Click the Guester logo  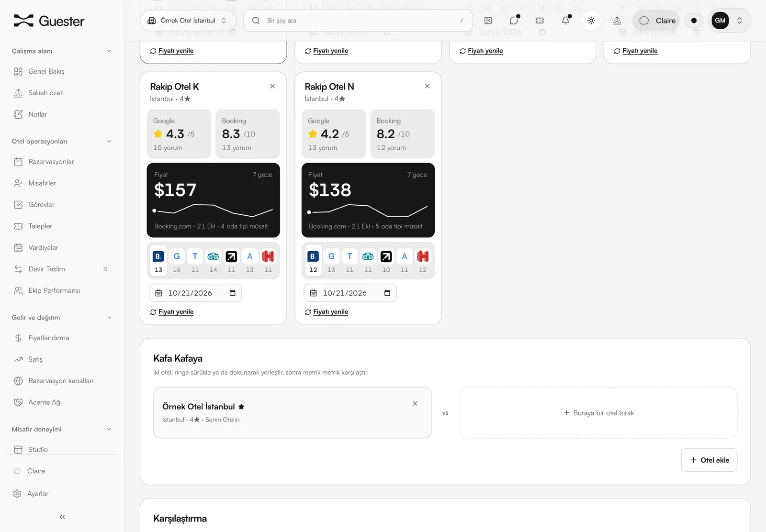click(49, 21)
